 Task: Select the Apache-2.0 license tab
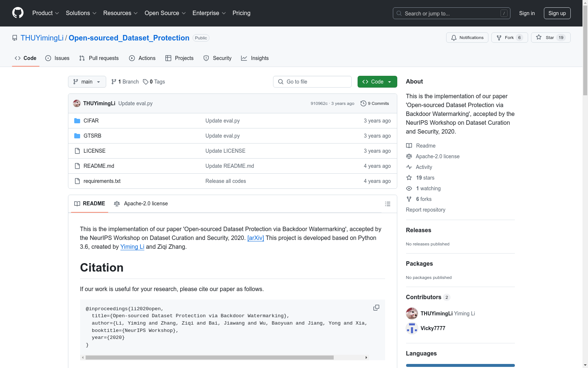click(141, 204)
